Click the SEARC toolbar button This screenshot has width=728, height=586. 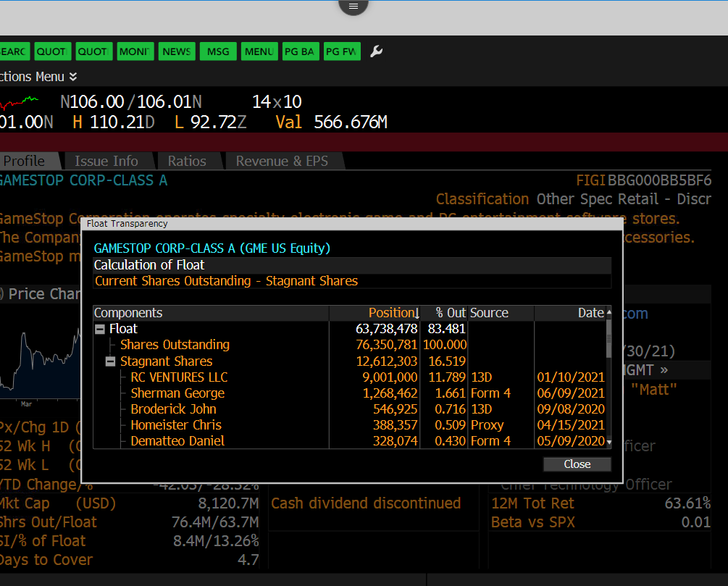coord(14,51)
